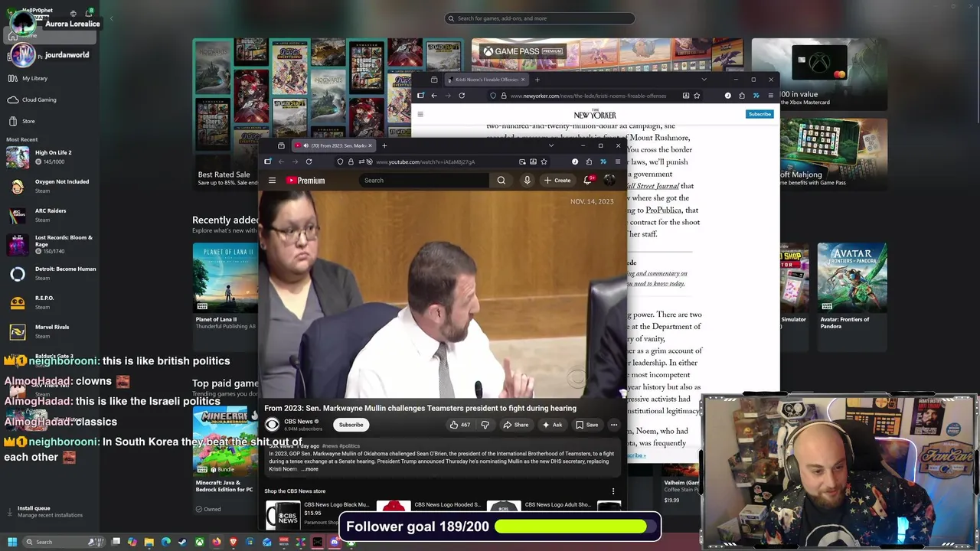Open CBS News store three-dot options

coord(612,491)
